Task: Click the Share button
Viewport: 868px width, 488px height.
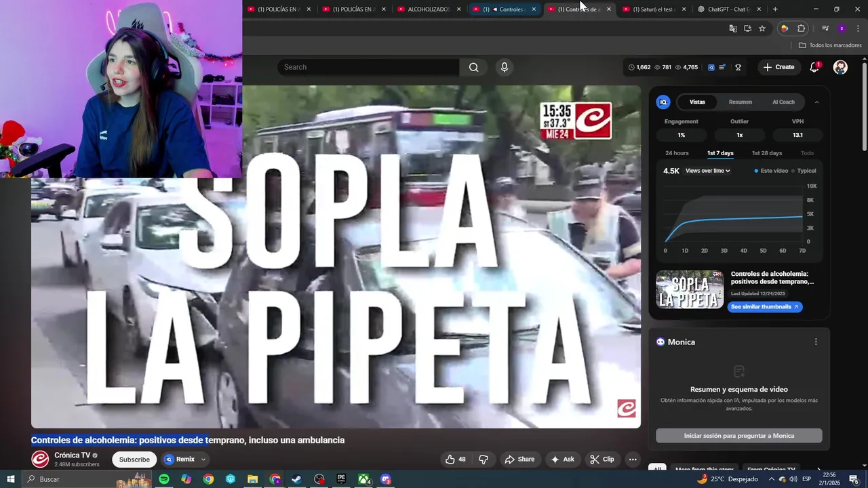Action: (x=519, y=459)
